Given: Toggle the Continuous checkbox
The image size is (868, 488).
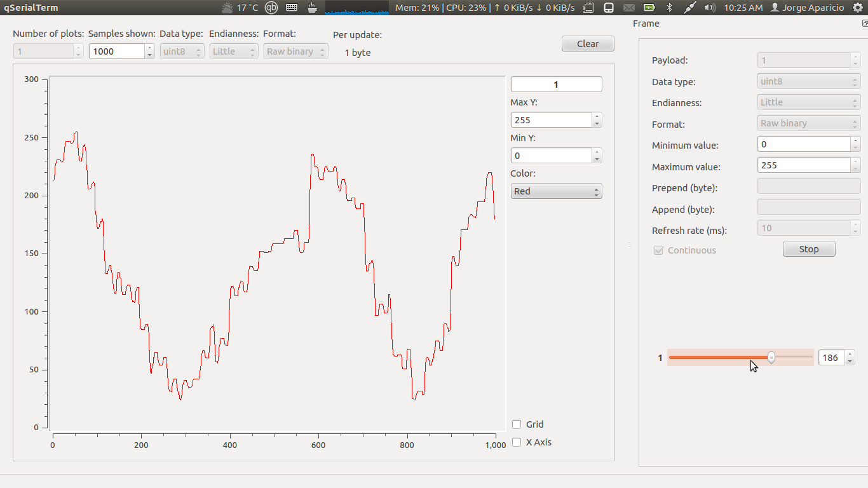Looking at the screenshot, I should (x=658, y=250).
